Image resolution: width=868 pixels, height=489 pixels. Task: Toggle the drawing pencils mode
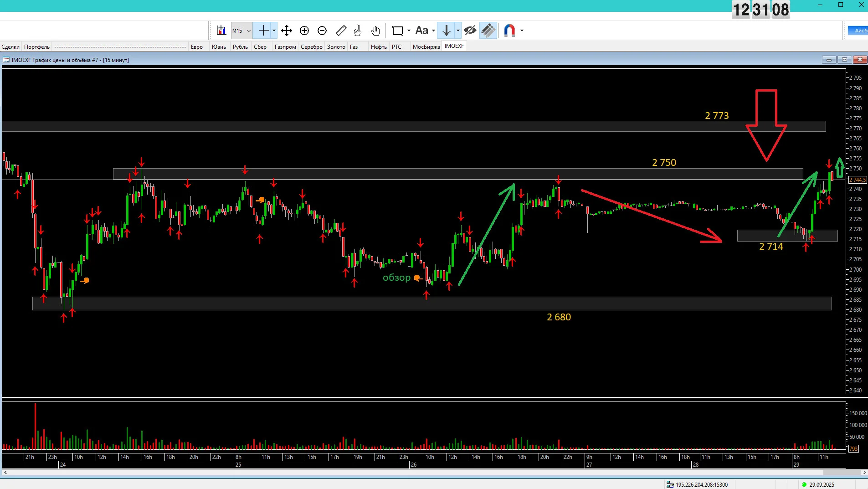click(488, 31)
